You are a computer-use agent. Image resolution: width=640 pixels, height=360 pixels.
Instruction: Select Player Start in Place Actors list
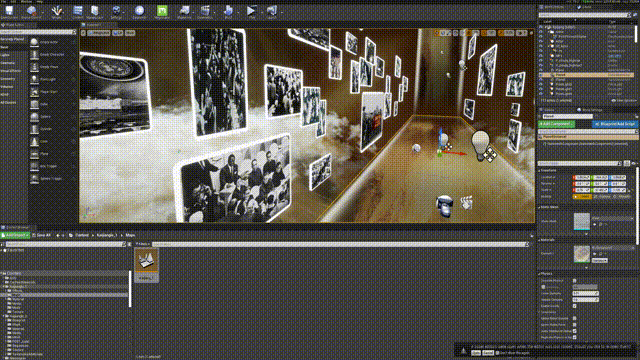tap(53, 92)
